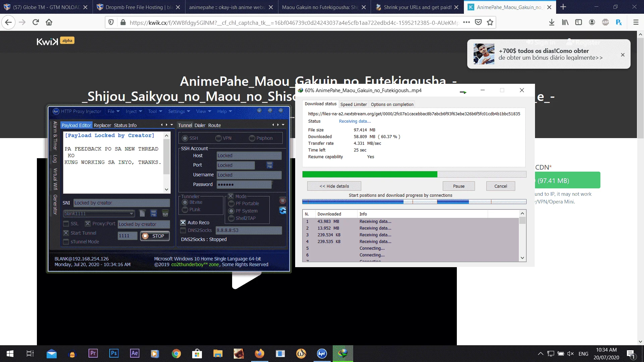Open Premiere Pro from the taskbar
This screenshot has height=362, width=644.
[x=93, y=353]
